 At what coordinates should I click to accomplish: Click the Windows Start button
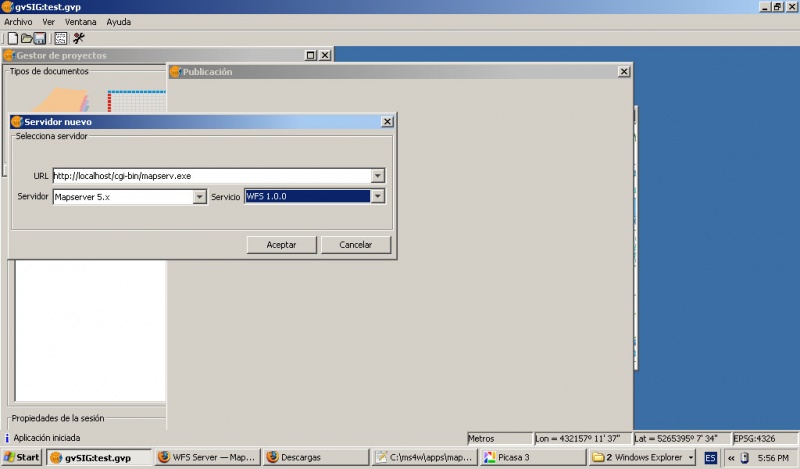[x=22, y=458]
